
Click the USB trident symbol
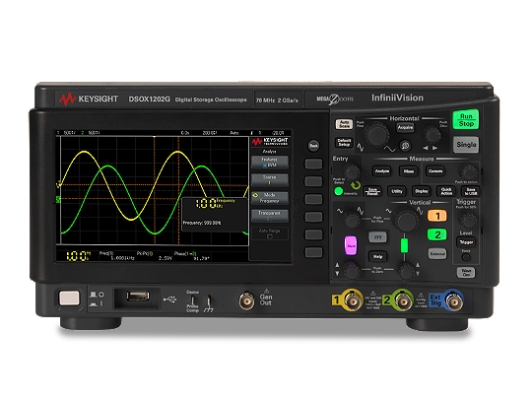click(x=169, y=299)
